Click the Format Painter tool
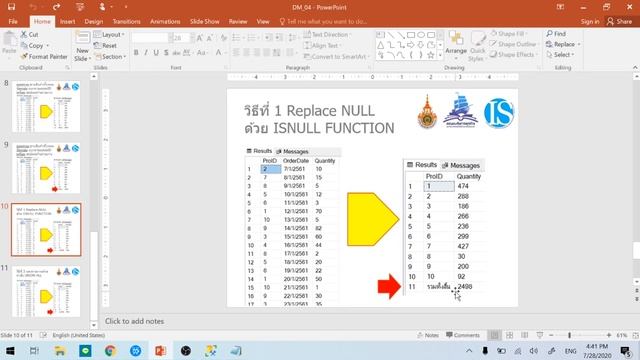The width and height of the screenshot is (640, 360). [x=44, y=57]
